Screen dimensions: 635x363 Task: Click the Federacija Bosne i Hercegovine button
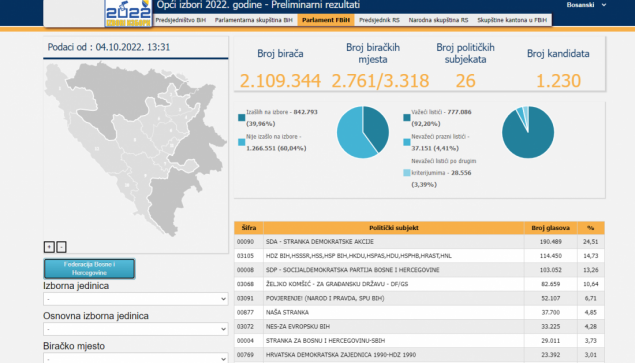89,269
